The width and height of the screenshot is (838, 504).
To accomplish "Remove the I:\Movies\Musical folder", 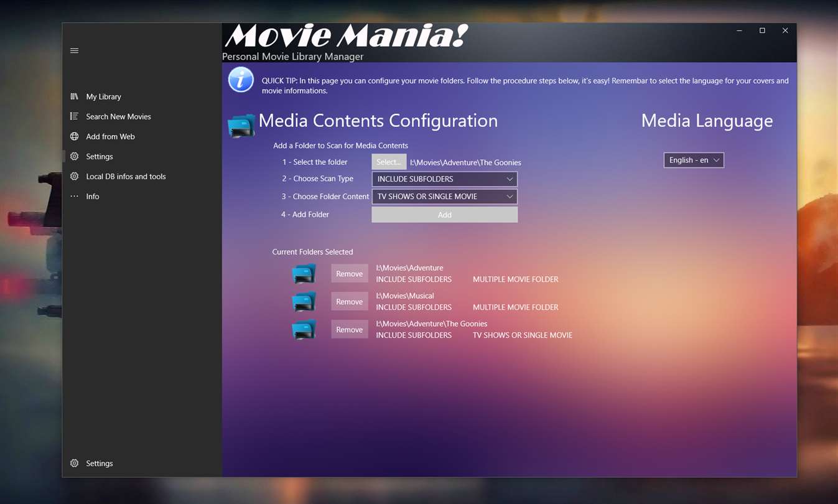I will click(350, 302).
